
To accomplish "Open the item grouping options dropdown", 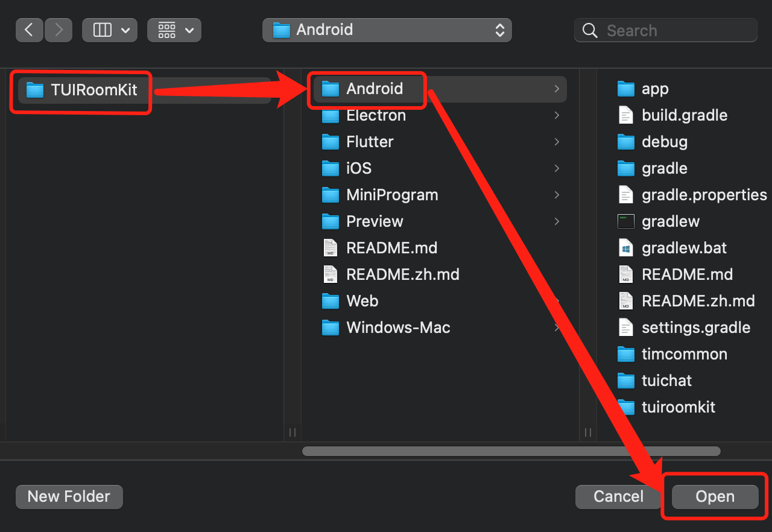I will pyautogui.click(x=174, y=30).
